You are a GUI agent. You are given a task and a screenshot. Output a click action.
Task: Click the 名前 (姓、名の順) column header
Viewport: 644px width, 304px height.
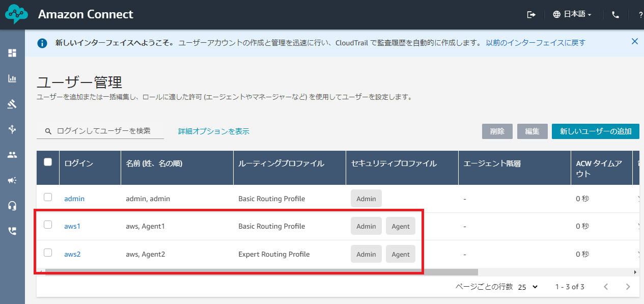click(177, 168)
